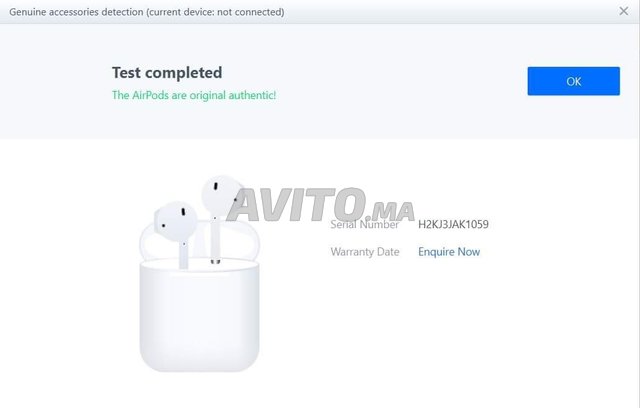Click the OK button

tap(573, 81)
